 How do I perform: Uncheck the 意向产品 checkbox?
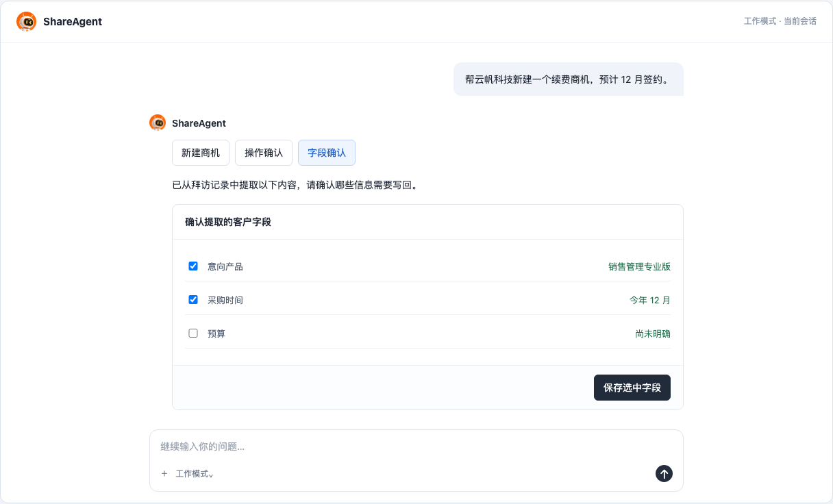coord(193,266)
